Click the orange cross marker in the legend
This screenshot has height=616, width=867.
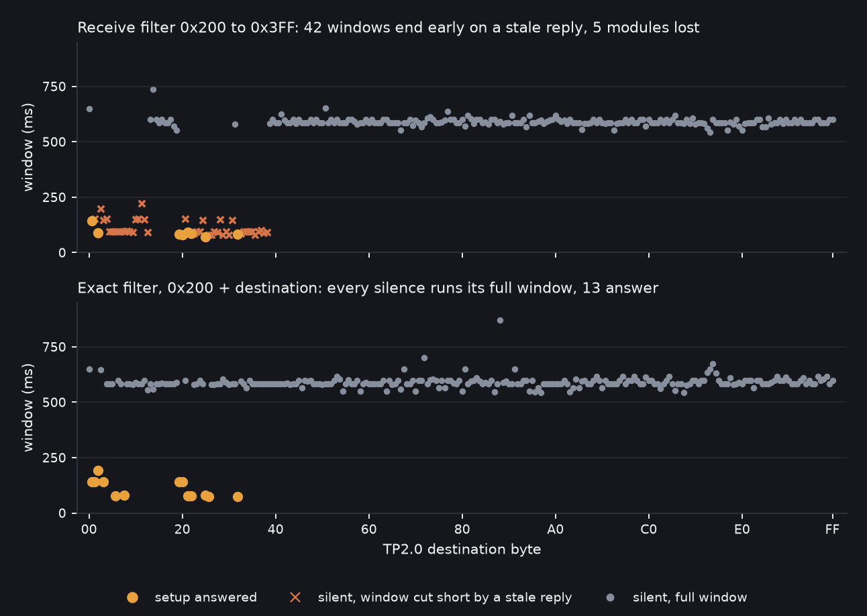(x=295, y=597)
